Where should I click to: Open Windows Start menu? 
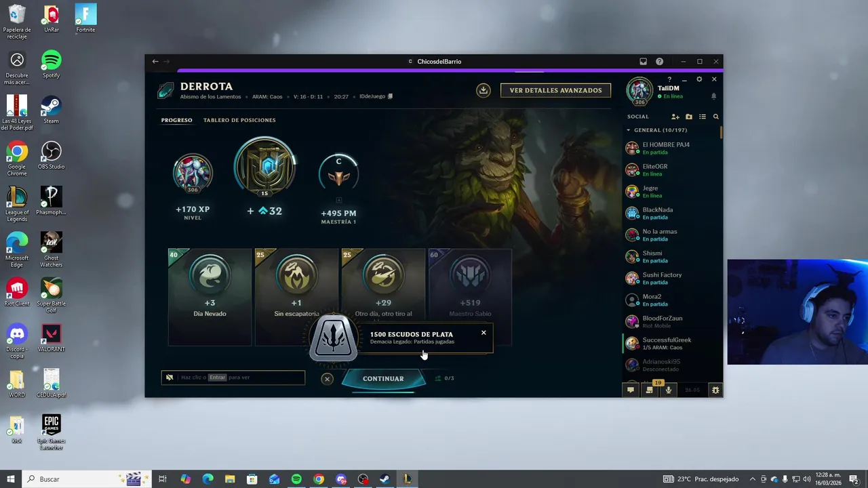pyautogui.click(x=11, y=479)
